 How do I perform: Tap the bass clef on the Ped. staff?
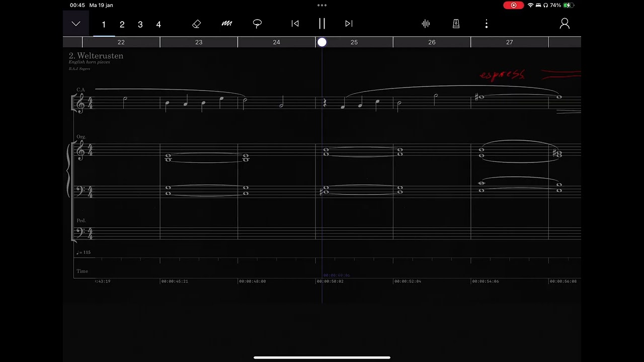79,232
